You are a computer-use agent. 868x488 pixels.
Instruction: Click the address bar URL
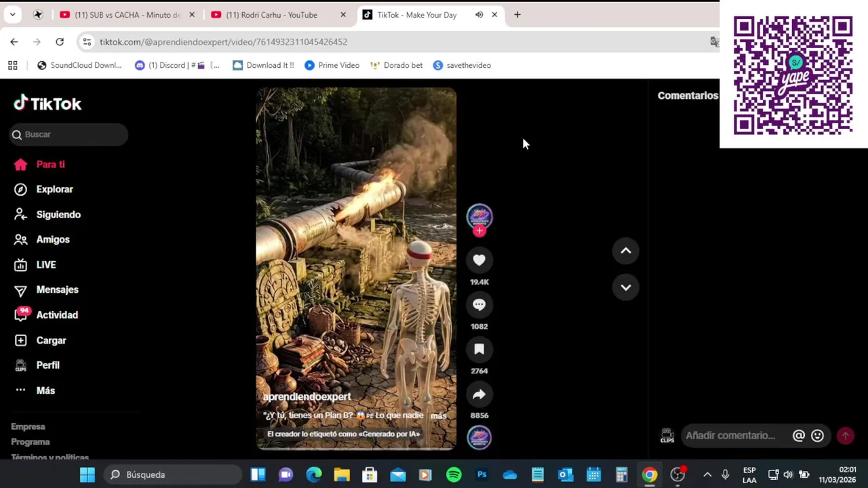point(223,42)
